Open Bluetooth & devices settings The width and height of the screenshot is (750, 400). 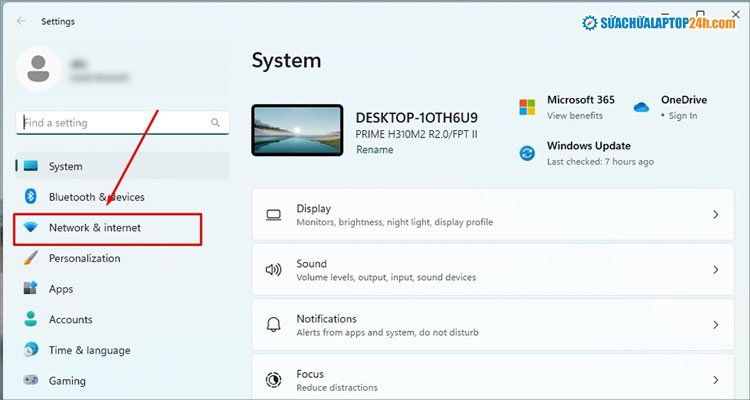[122, 197]
